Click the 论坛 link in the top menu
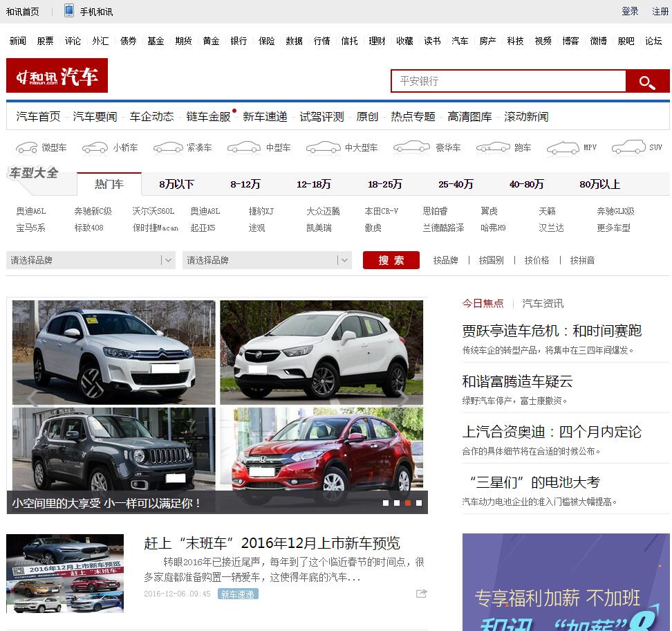This screenshot has height=631, width=672. point(653,42)
